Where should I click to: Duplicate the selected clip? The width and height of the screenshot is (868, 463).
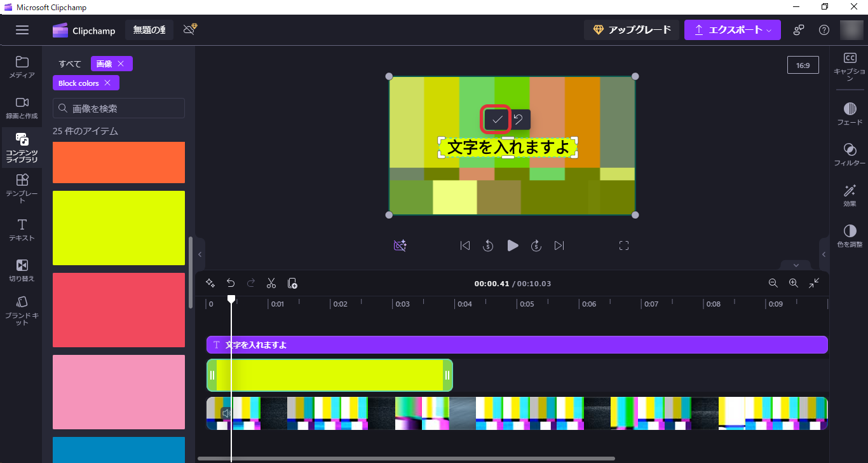coord(292,283)
